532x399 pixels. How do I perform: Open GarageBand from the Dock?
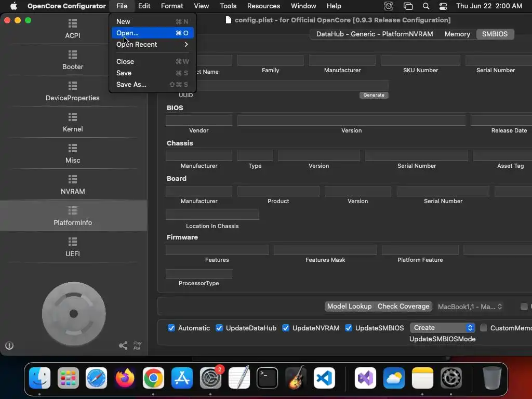point(296,378)
